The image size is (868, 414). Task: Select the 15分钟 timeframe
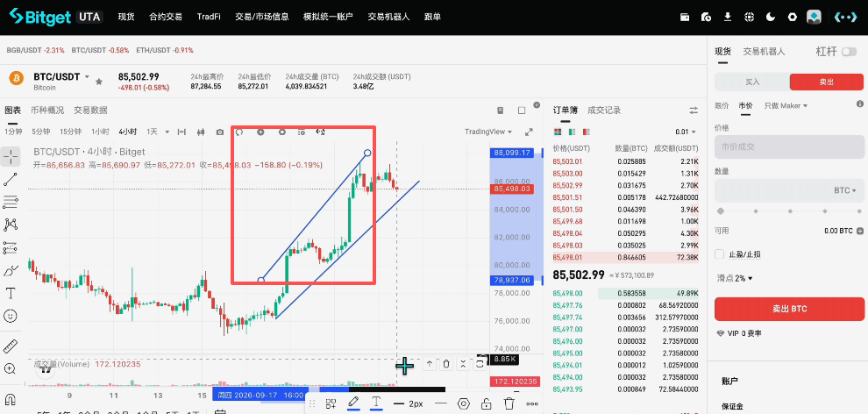coord(70,132)
